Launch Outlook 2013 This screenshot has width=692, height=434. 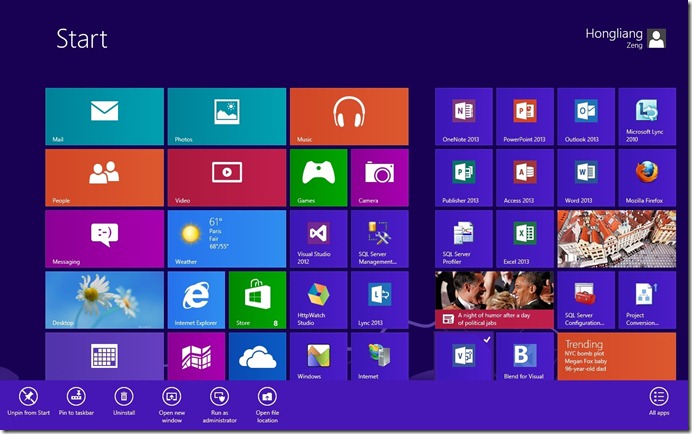(586, 117)
